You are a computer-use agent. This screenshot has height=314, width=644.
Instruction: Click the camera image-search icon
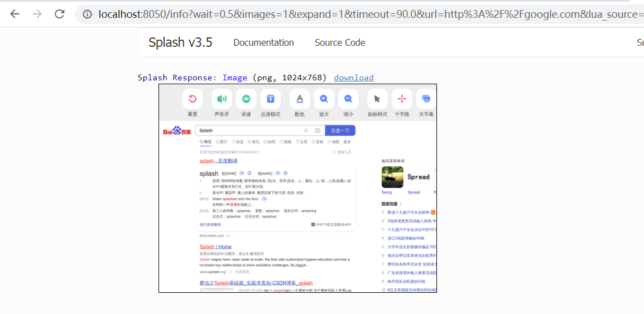click(x=318, y=131)
